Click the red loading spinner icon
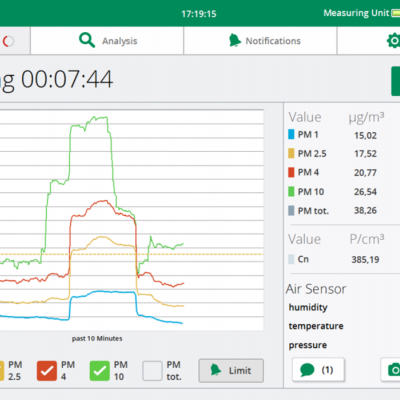Image resolution: width=400 pixels, height=400 pixels. pos(8,41)
